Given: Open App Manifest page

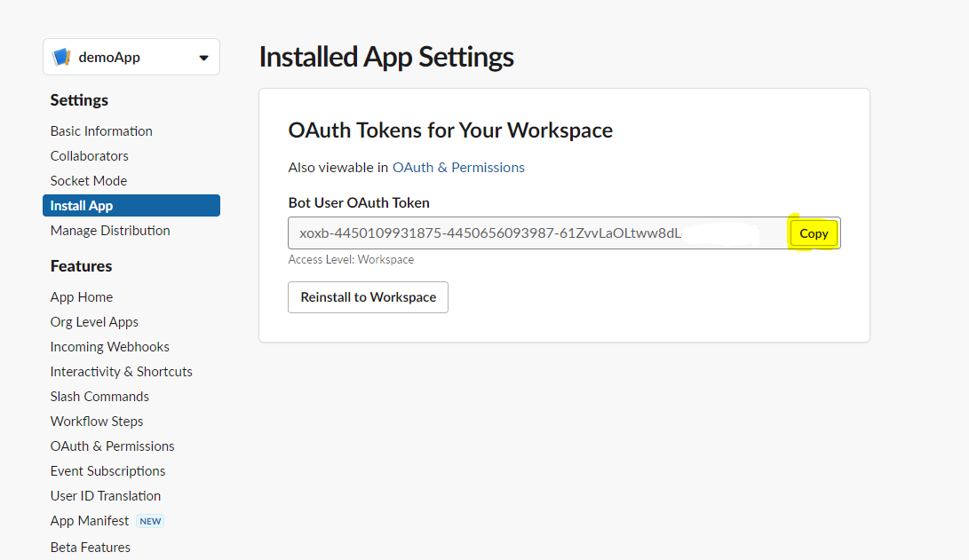Looking at the screenshot, I should (x=90, y=520).
